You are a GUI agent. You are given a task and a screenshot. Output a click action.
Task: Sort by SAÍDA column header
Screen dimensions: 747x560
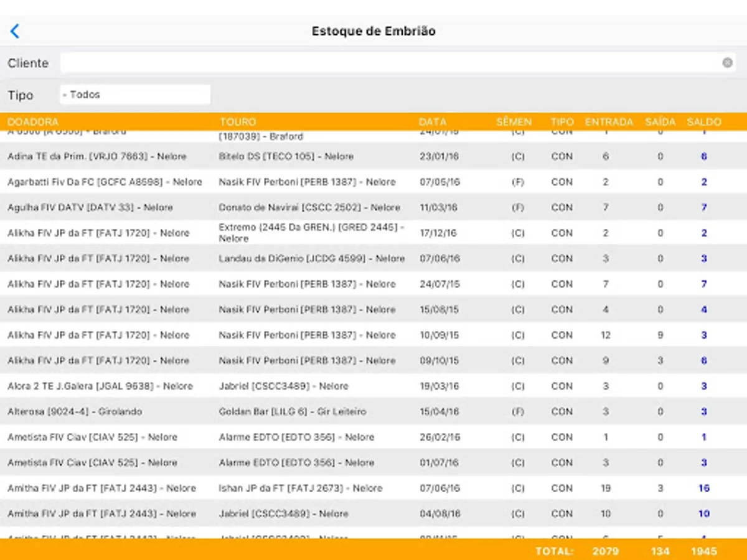click(x=660, y=122)
